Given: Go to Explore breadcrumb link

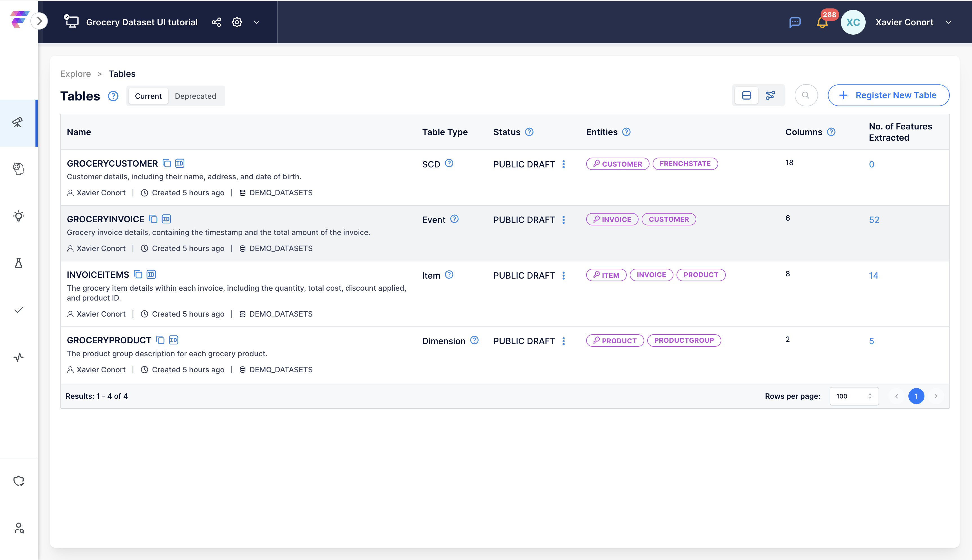Looking at the screenshot, I should pos(75,74).
